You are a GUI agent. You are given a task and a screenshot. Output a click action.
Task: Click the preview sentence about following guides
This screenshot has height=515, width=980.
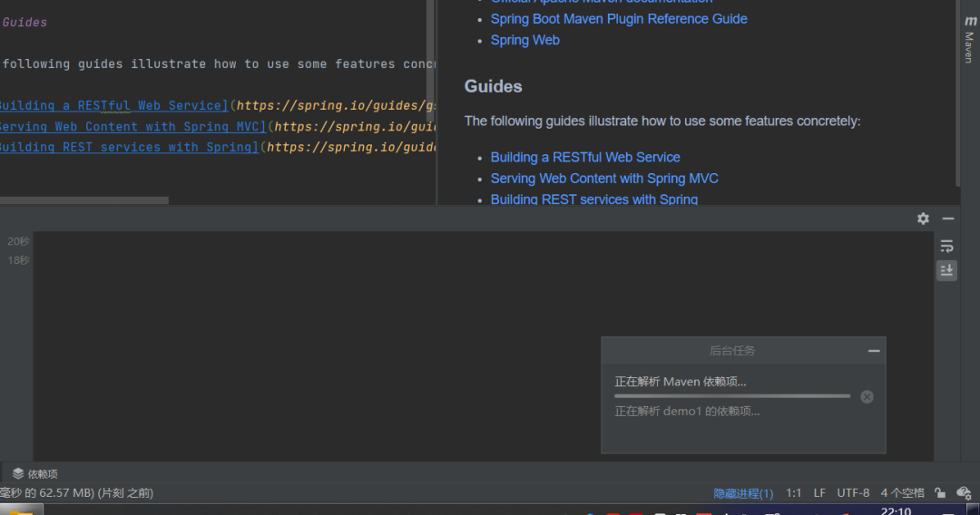662,121
